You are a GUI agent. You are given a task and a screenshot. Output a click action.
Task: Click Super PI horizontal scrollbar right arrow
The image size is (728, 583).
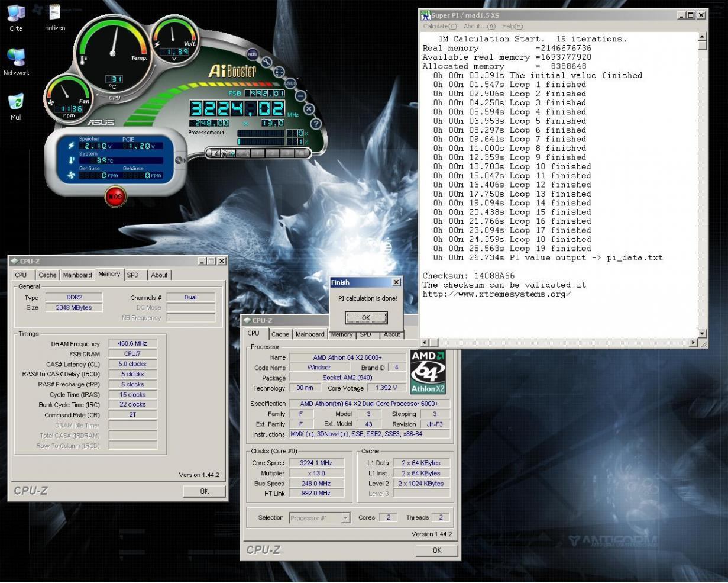click(x=694, y=343)
